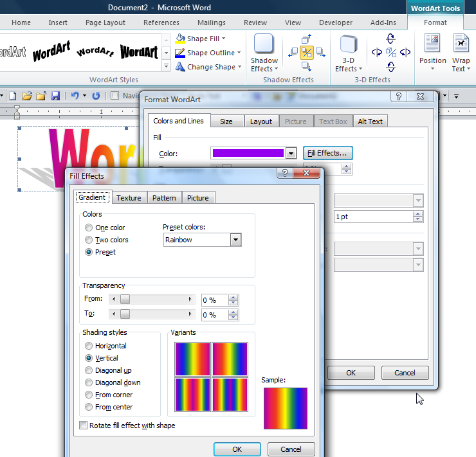Click the From transparency percent field
Image resolution: width=476 pixels, height=457 pixels.
click(x=215, y=300)
